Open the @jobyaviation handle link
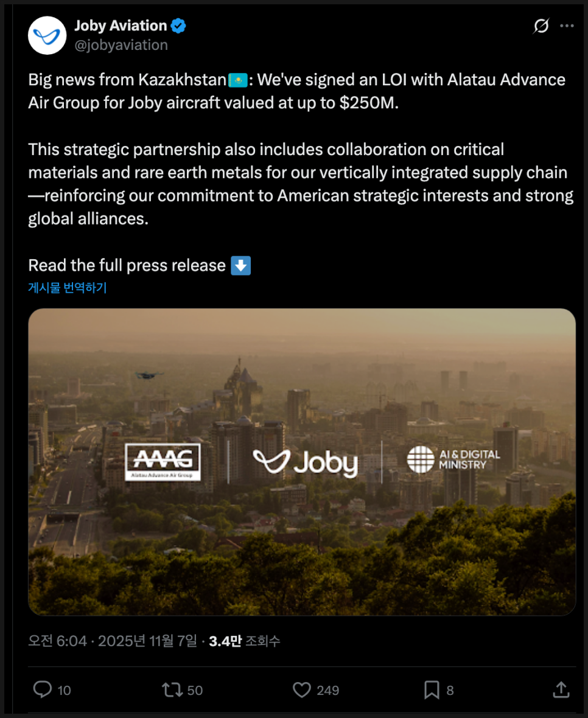Screen dimensions: 588x718 pos(121,45)
